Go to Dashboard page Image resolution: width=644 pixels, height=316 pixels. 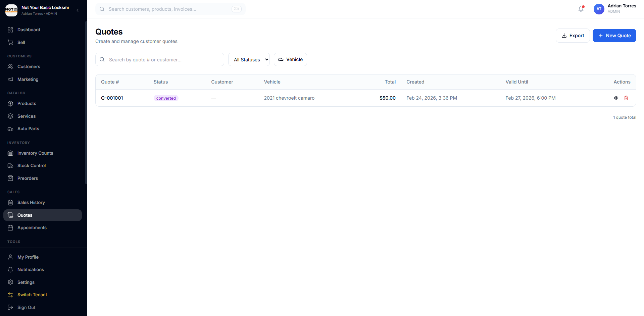(43, 30)
